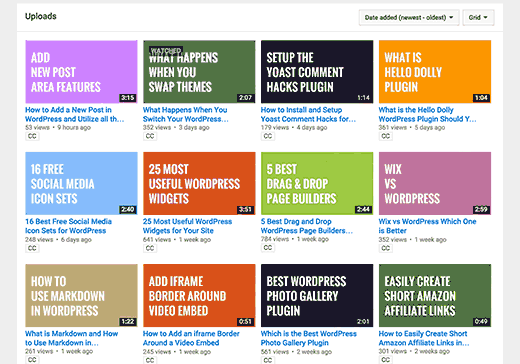Open '5 Best Drag & Drop Page Builders' thumbnail
The width and height of the screenshot is (520, 364).
click(x=317, y=183)
